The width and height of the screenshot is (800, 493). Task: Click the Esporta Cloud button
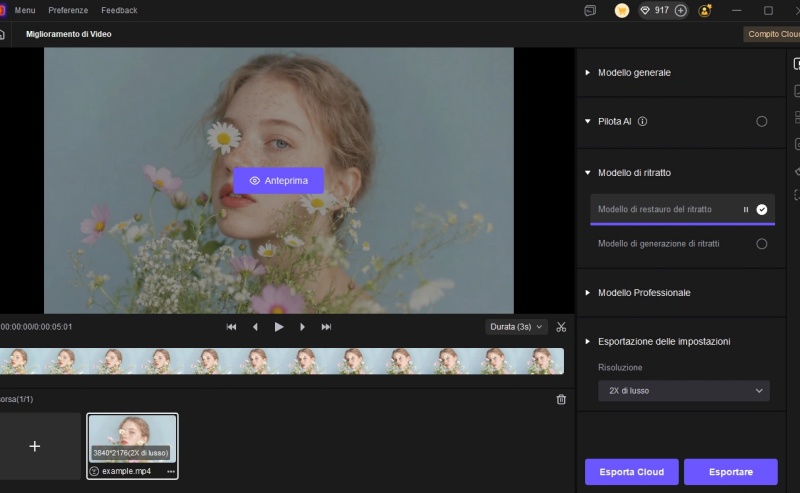click(x=632, y=472)
